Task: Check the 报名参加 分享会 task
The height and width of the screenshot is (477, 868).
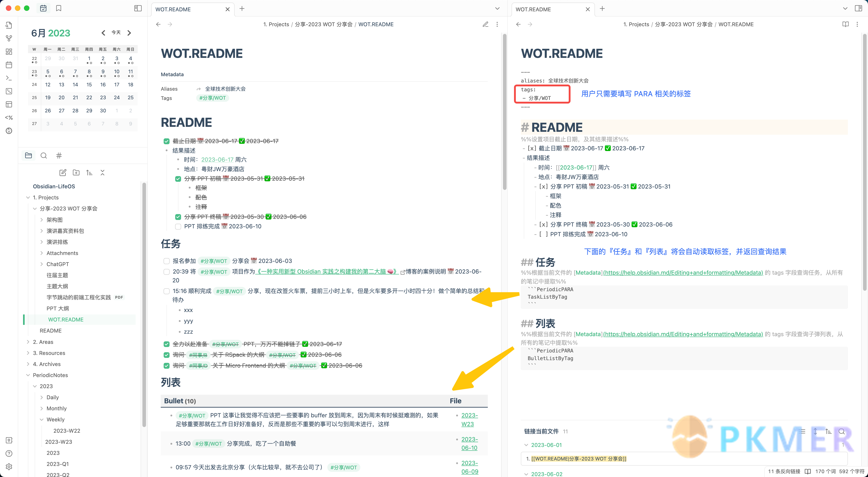Action: [166, 261]
